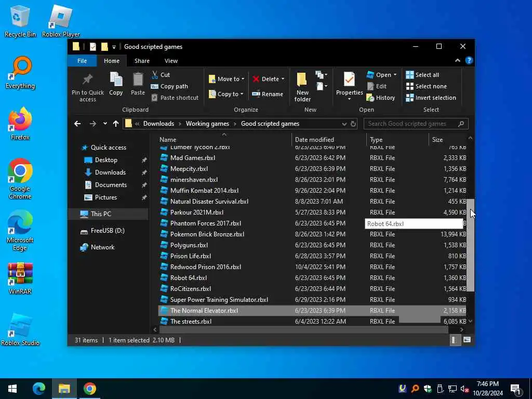Open Downloads in navigation pane
Viewport: 532px width, 399px height.
point(110,172)
